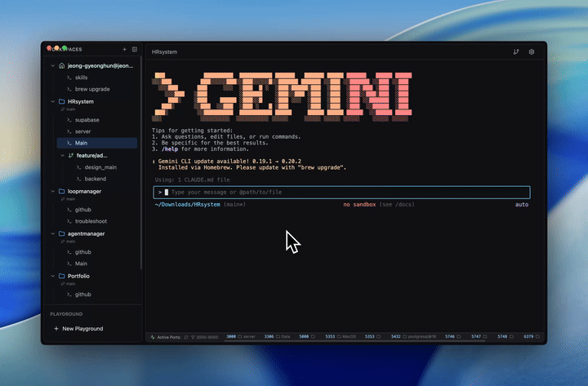
Task: Open the design_main terminal
Action: click(x=101, y=167)
